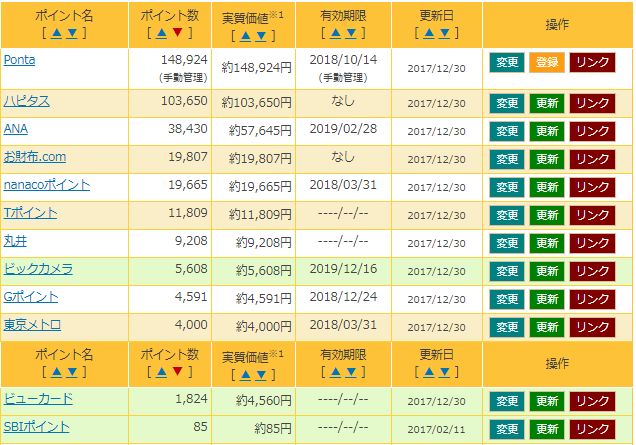
Task: Click 変更 button in ビックカメラ row
Action: click(x=507, y=271)
